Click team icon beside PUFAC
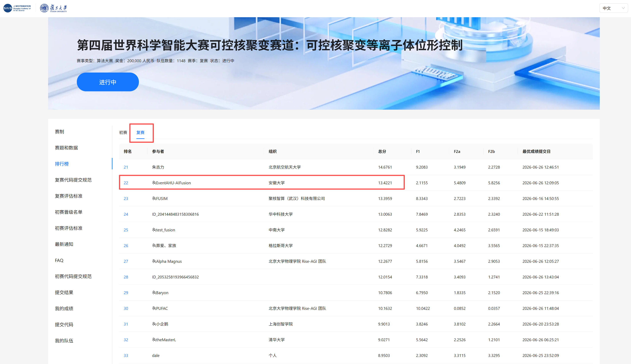Image resolution: width=631 pixels, height=364 pixels. [x=154, y=308]
